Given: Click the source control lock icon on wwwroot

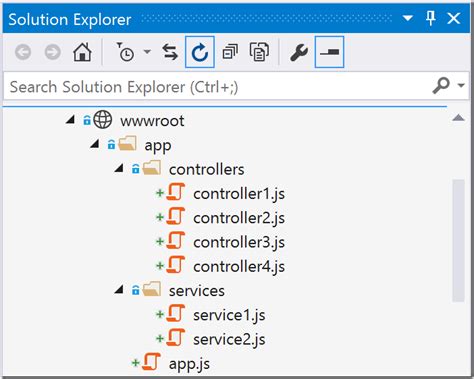Looking at the screenshot, I should pyautogui.click(x=87, y=120).
